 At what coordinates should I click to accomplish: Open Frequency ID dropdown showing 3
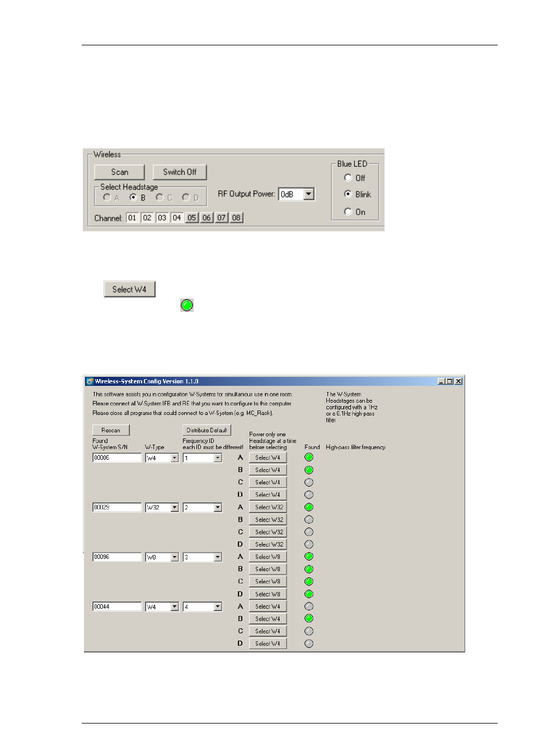(218, 557)
